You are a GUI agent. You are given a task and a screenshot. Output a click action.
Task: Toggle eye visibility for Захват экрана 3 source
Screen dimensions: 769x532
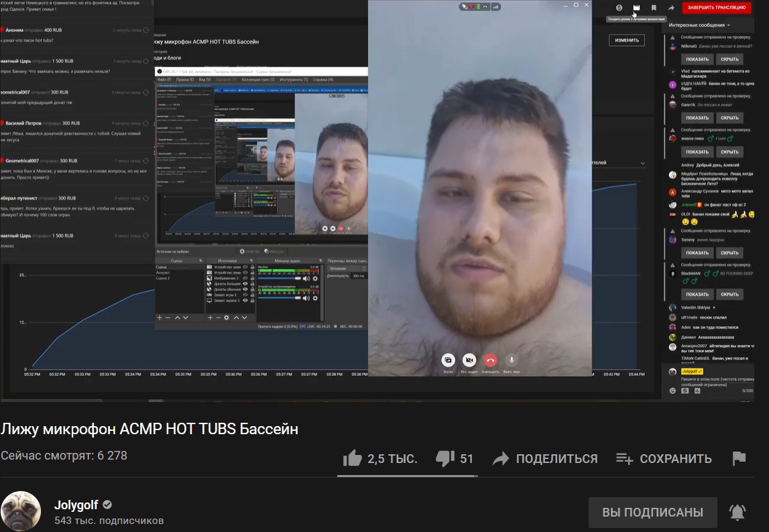[x=245, y=301]
